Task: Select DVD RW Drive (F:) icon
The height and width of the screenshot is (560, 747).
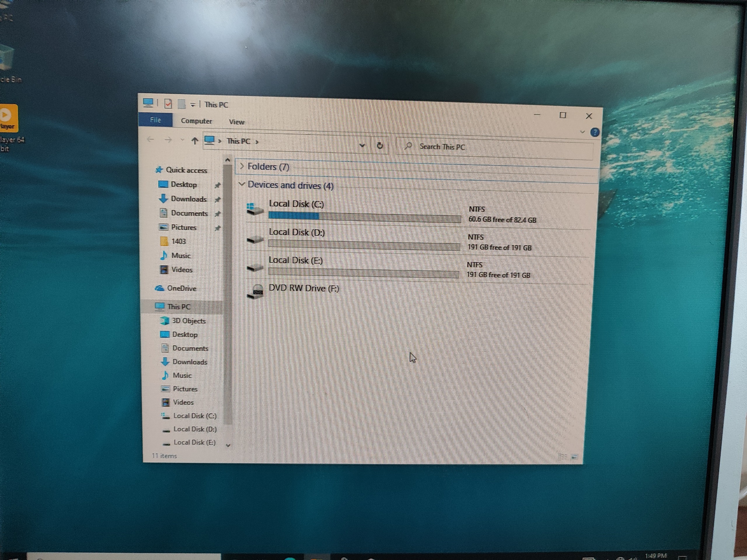Action: coord(256,291)
